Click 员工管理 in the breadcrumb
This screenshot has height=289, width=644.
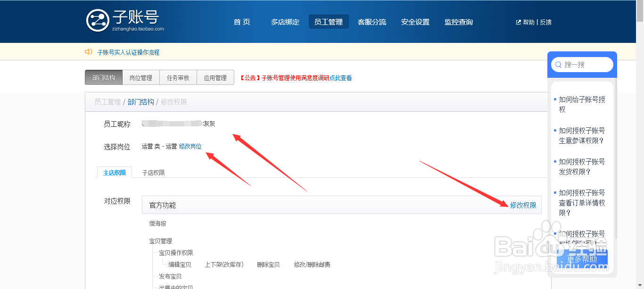pos(107,102)
